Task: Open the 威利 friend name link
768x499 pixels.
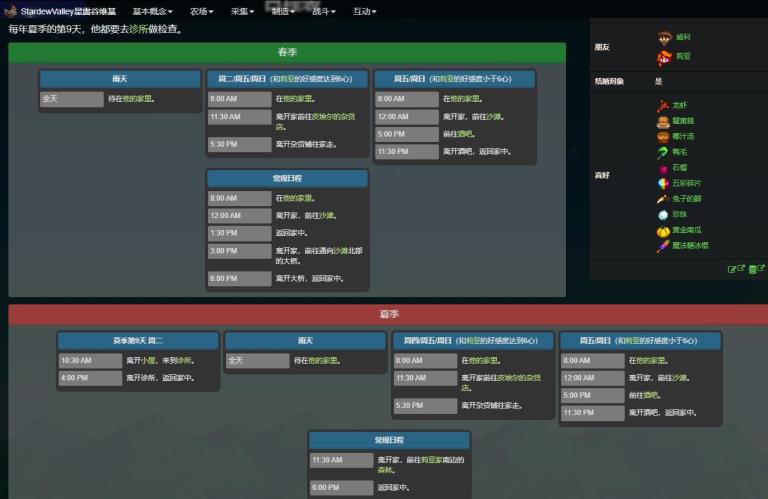Action: 683,37
